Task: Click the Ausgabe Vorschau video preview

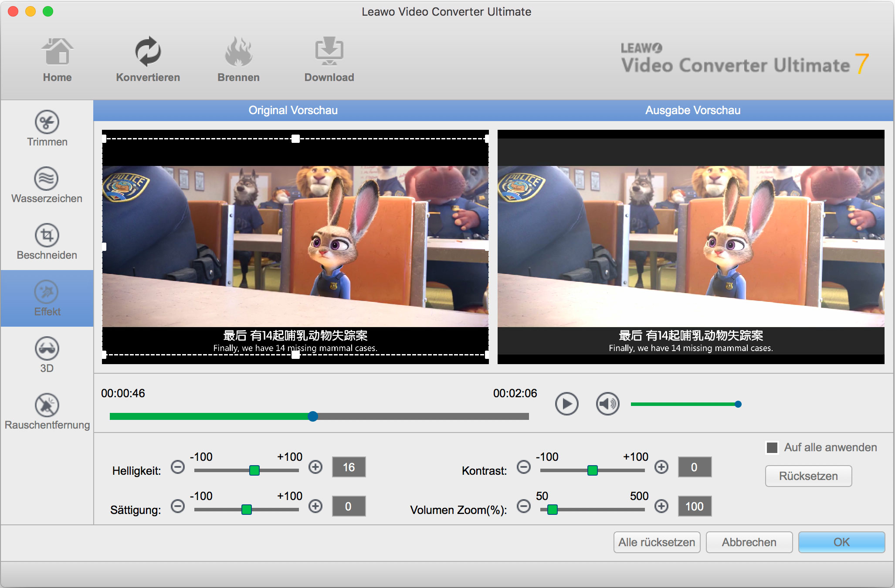Action: tap(691, 247)
